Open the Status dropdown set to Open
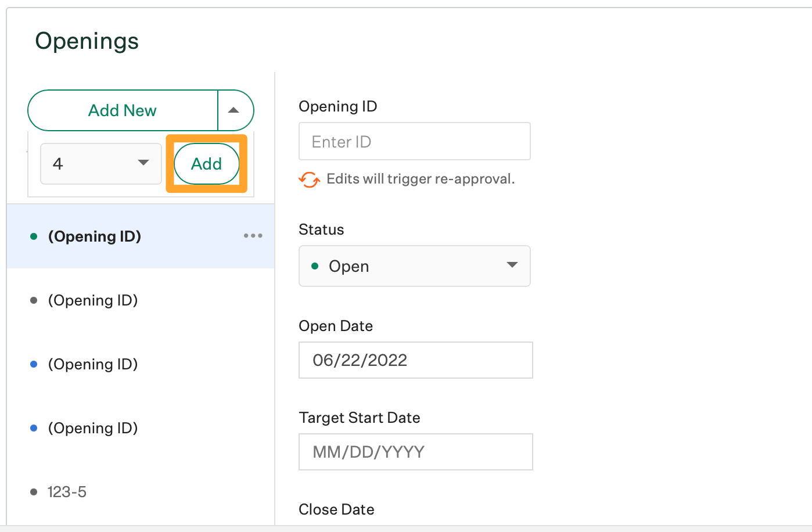The height and width of the screenshot is (532, 812). [414, 266]
